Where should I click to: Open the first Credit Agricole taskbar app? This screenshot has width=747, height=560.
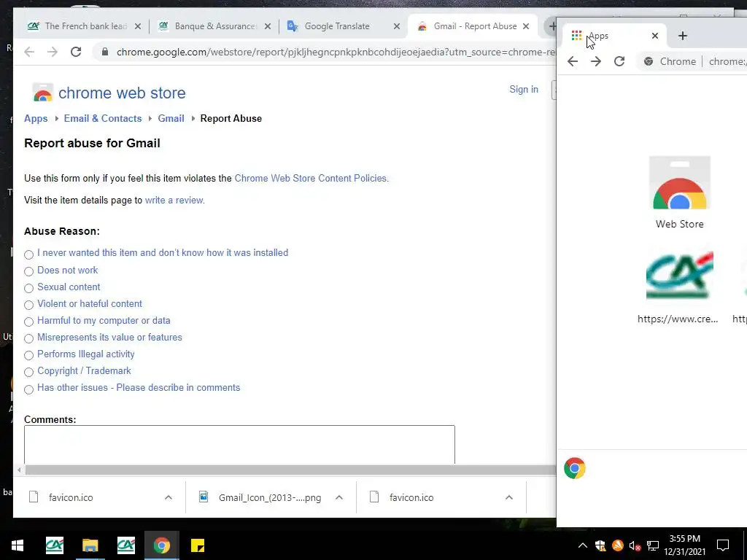[x=54, y=545]
